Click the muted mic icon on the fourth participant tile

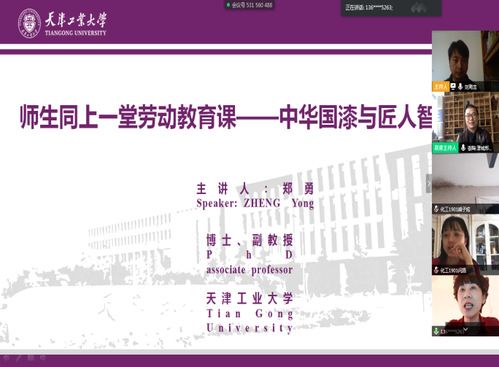[x=436, y=270]
